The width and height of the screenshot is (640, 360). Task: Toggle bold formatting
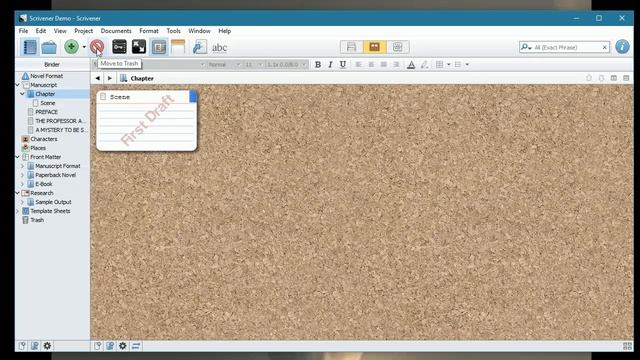point(318,64)
